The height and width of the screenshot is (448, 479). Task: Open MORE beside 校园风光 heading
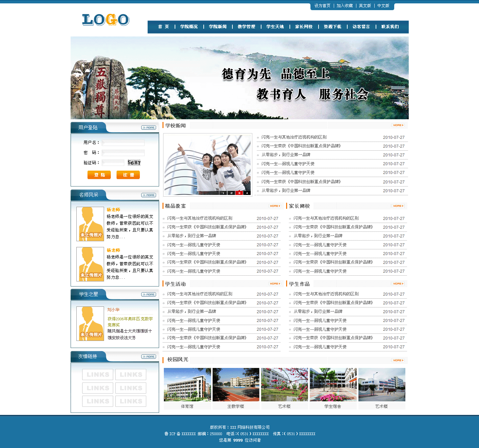(x=398, y=360)
